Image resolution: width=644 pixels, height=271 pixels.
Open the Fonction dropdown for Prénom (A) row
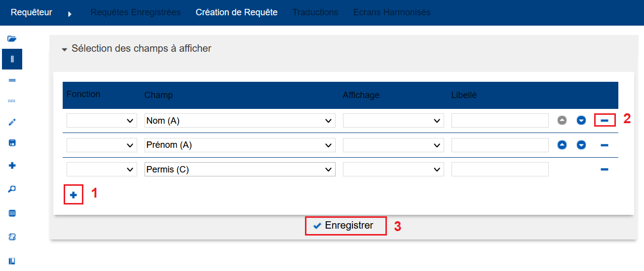click(102, 145)
